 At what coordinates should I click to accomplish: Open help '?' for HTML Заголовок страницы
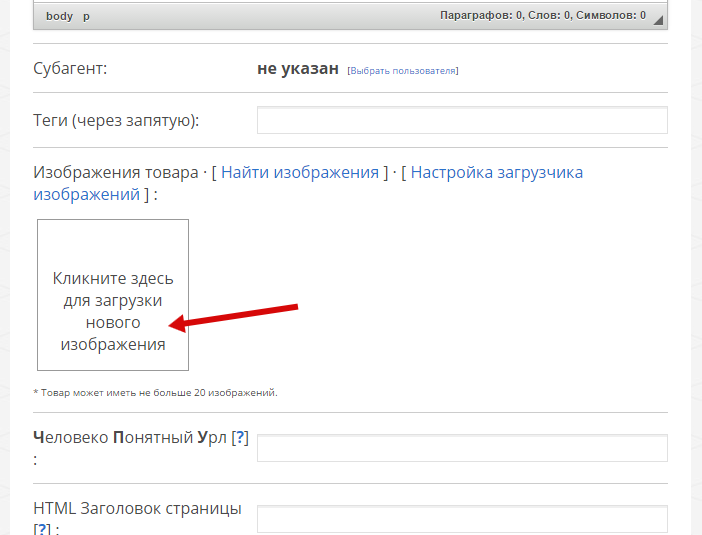click(x=42, y=529)
